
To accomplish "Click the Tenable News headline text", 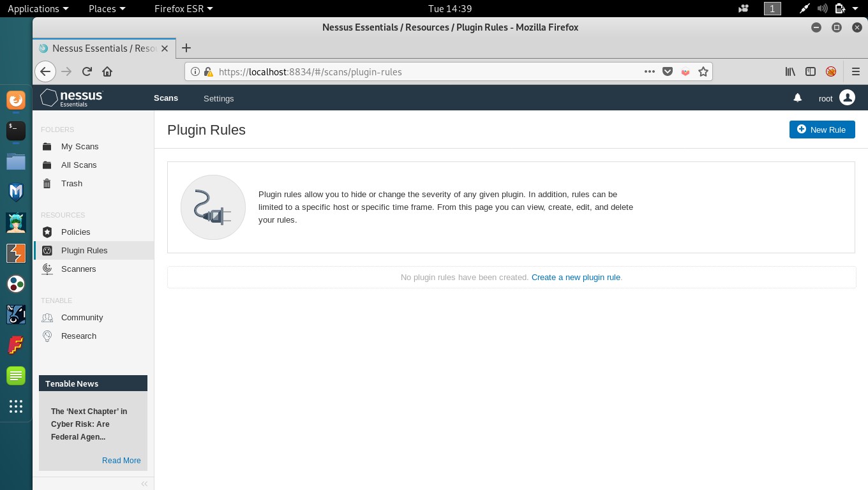I will pos(89,424).
